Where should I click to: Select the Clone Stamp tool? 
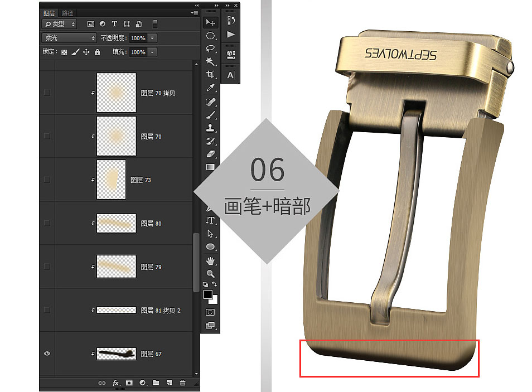210,128
